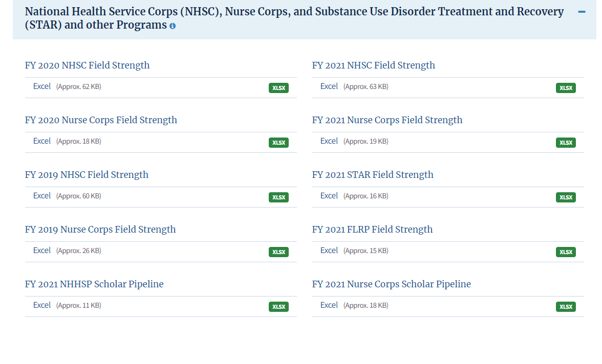Click XLSX badge for FY 2019 Nurse Corps Field Strength

tap(278, 252)
